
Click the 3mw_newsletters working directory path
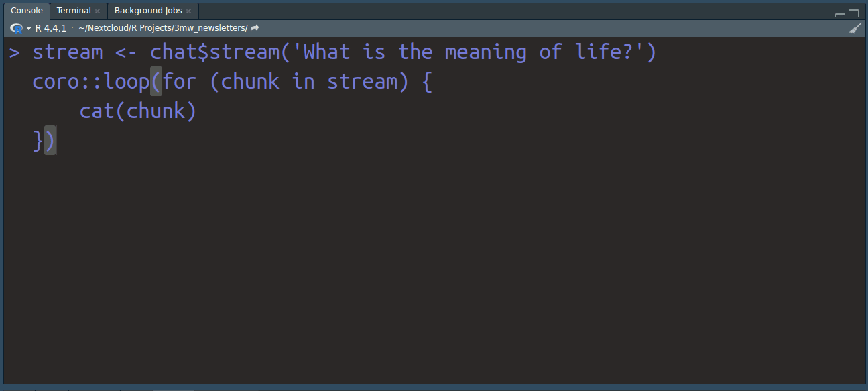coord(163,28)
